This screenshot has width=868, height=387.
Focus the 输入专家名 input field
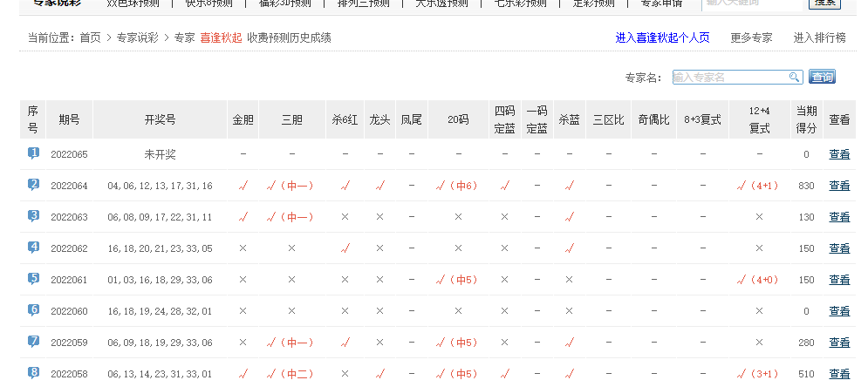tap(729, 78)
